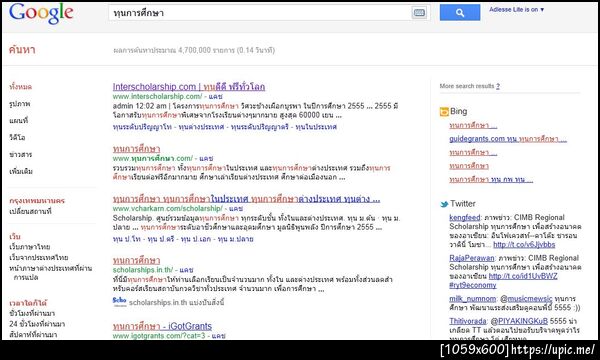Open cached link beside www.interscholarship.com

coord(215,96)
